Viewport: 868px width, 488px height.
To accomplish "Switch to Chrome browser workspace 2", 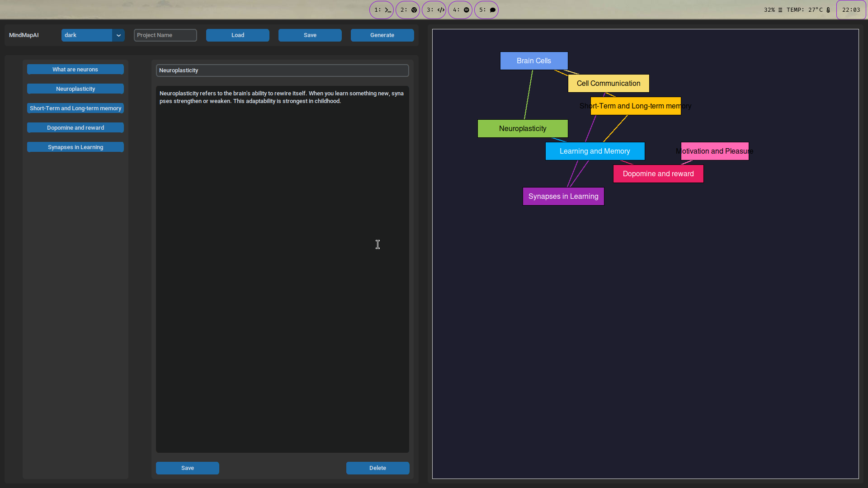I will pyautogui.click(x=408, y=10).
